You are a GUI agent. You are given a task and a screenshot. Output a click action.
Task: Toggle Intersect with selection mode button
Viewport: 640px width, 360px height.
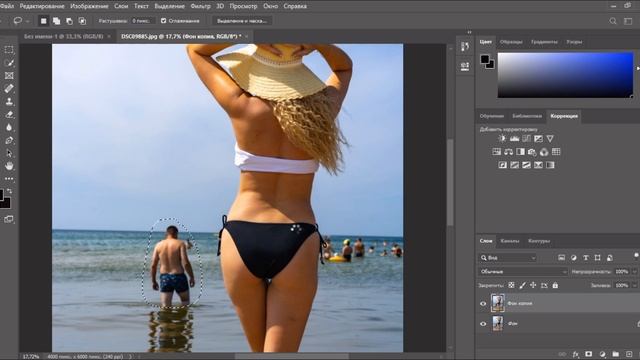pyautogui.click(x=82, y=21)
